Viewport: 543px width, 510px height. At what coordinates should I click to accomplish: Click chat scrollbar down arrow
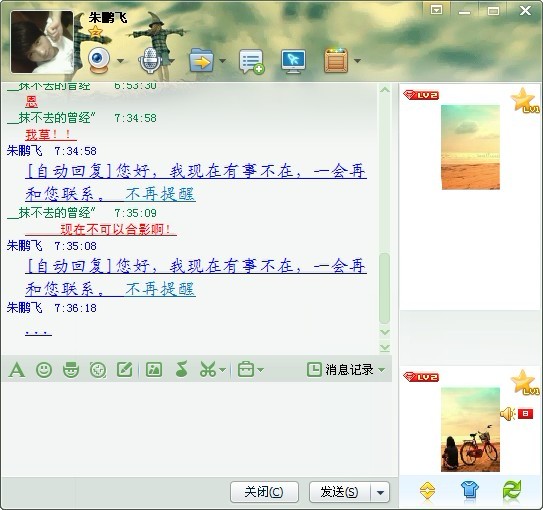point(384,332)
